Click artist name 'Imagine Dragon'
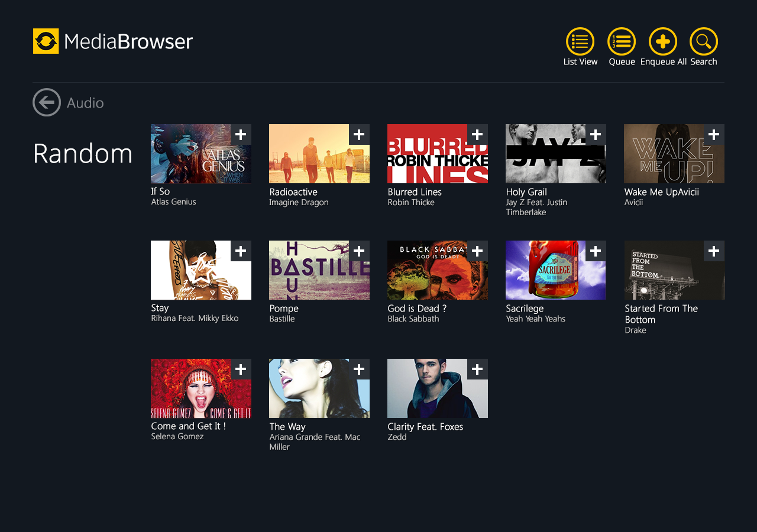 coord(299,202)
